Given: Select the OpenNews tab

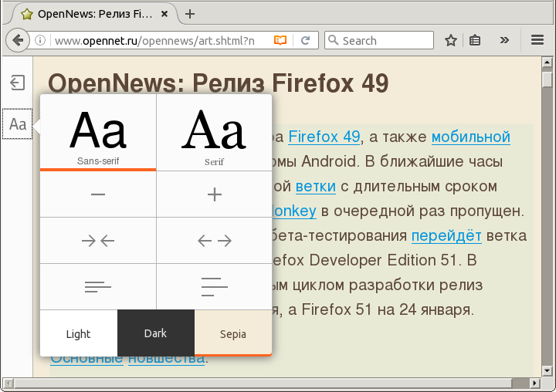Looking at the screenshot, I should point(95,14).
